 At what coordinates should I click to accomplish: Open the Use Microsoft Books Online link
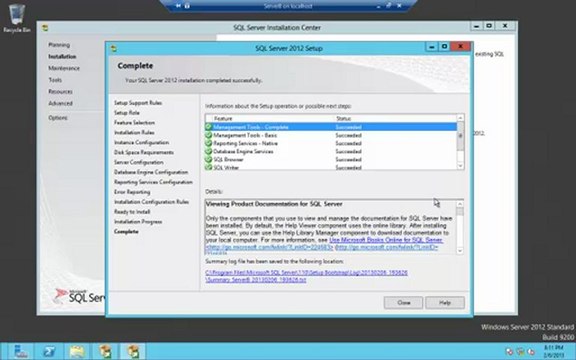[386, 240]
